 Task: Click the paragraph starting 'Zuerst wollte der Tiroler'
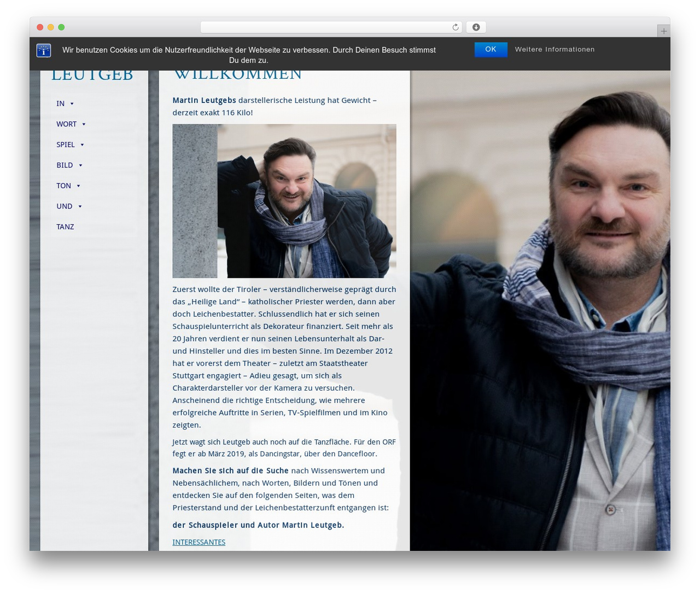(x=284, y=357)
